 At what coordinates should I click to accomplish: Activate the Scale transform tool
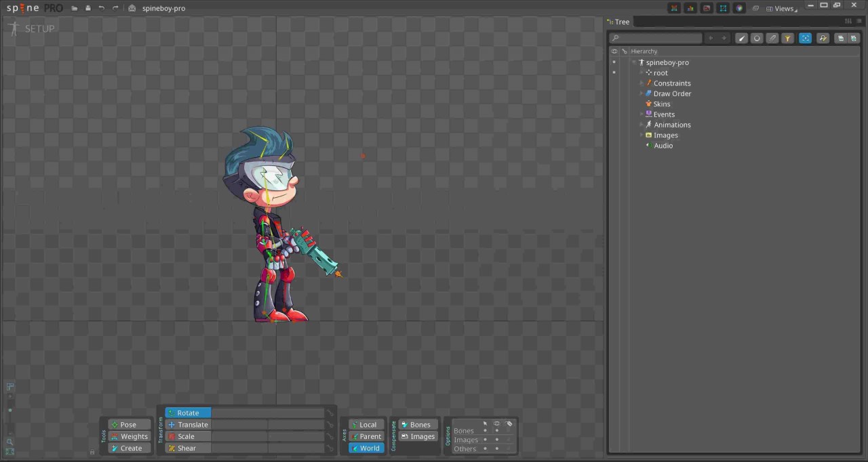tap(185, 436)
